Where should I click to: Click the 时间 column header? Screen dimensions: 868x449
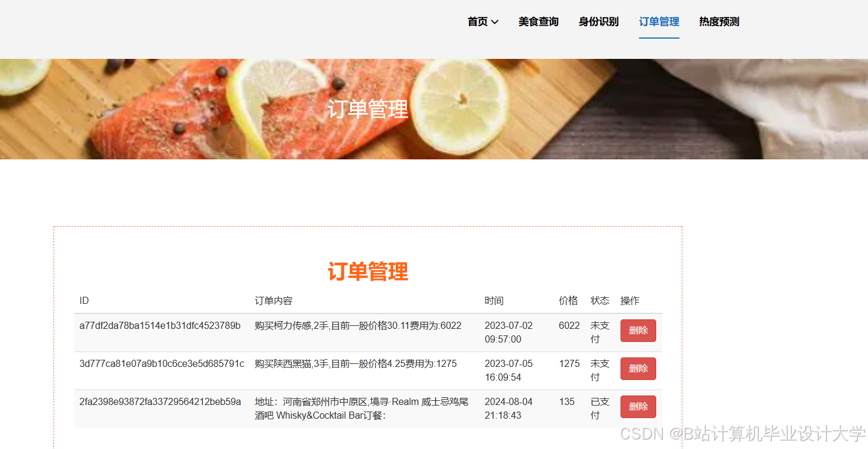click(x=494, y=301)
